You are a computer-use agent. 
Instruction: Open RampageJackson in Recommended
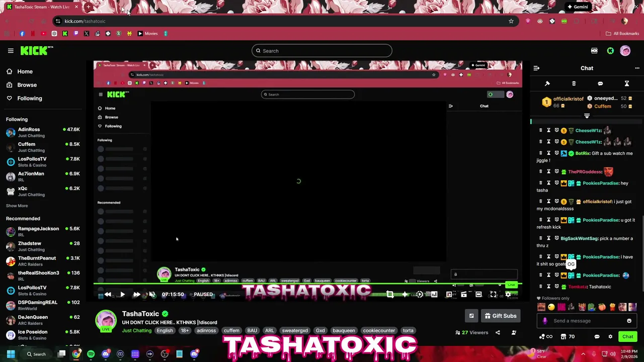43,231
